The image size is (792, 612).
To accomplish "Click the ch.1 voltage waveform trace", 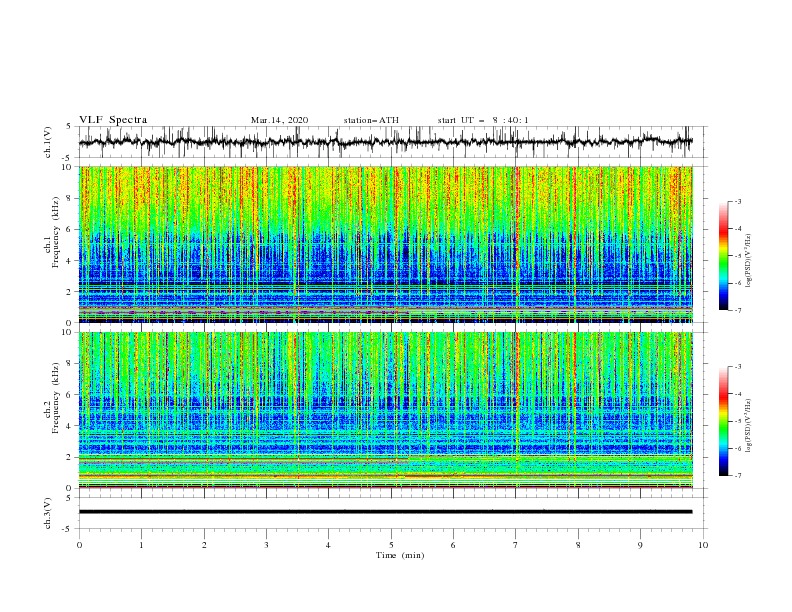I will coord(385,142).
